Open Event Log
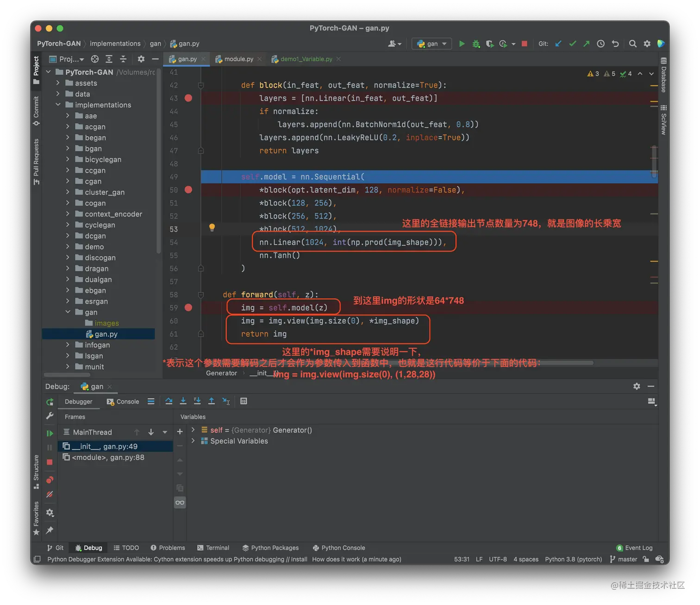Image resolution: width=700 pixels, height=605 pixels. click(634, 548)
